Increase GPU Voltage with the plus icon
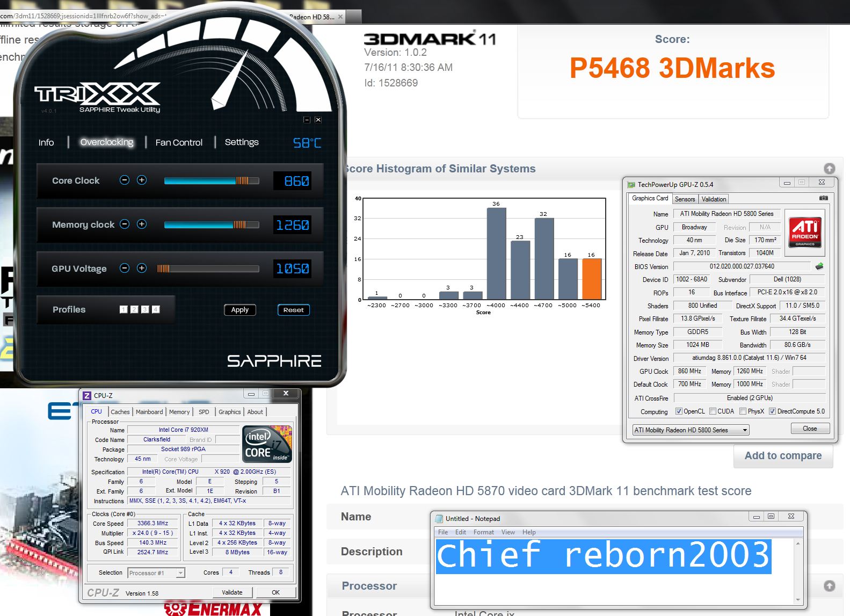The width and height of the screenshot is (850, 616). (142, 268)
